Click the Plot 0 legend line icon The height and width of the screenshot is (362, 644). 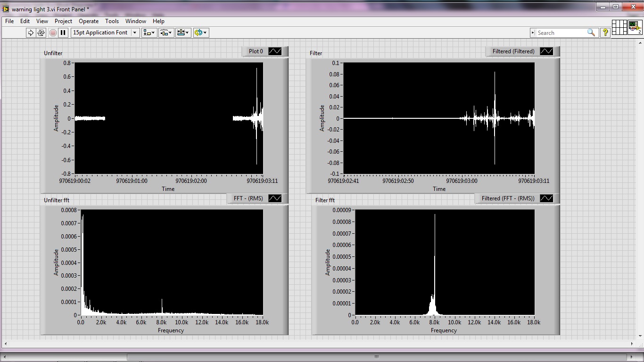[x=275, y=51]
